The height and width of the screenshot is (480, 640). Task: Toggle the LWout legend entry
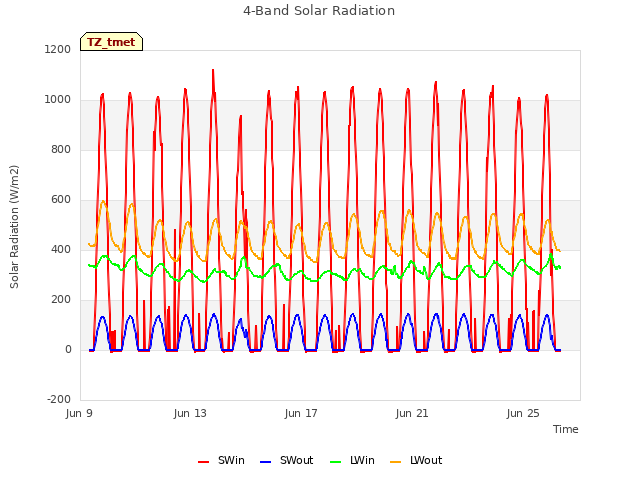coord(416,460)
